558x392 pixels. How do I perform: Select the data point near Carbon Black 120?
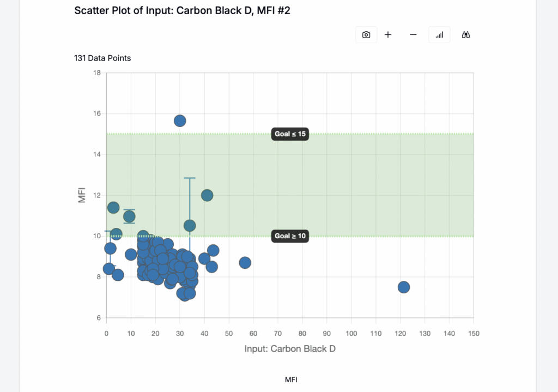(x=404, y=287)
